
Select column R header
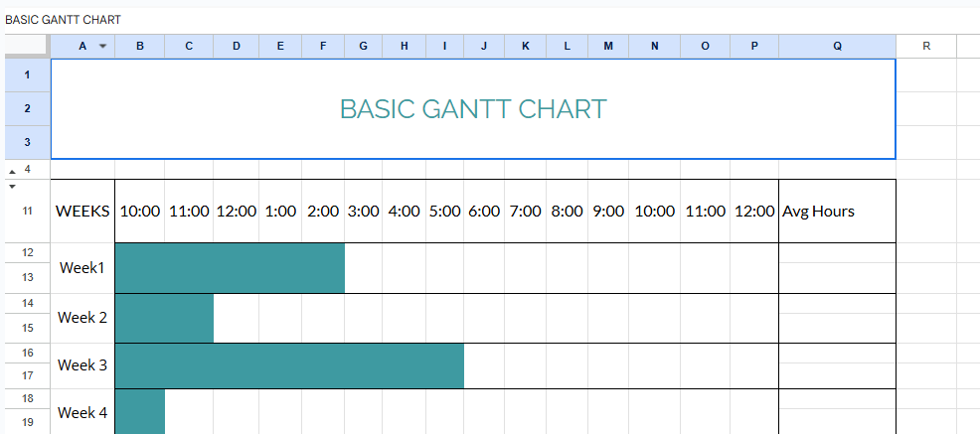[x=925, y=46]
